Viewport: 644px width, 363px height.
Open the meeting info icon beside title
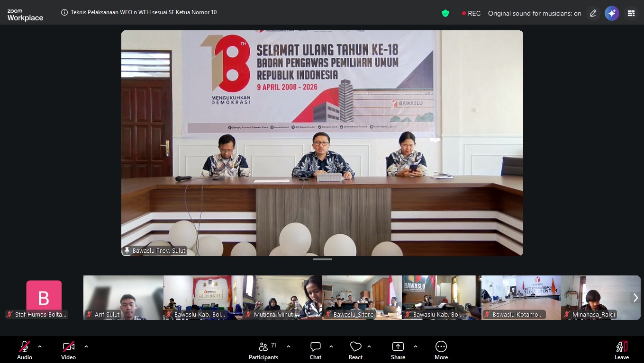64,13
